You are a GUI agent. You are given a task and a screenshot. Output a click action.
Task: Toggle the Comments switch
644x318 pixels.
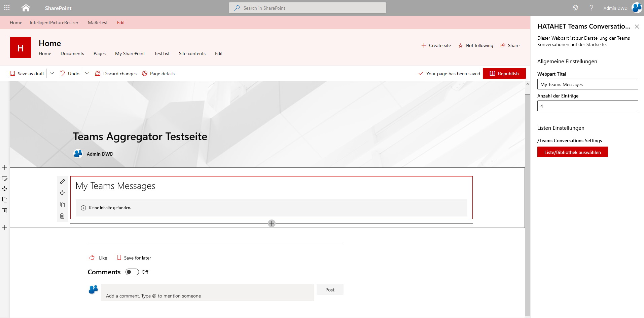(132, 272)
